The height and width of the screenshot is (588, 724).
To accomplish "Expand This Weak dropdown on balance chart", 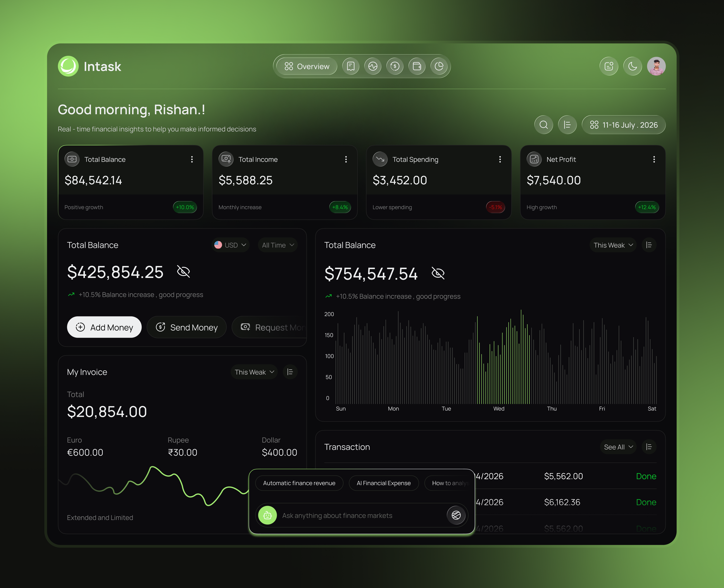I will click(x=613, y=245).
